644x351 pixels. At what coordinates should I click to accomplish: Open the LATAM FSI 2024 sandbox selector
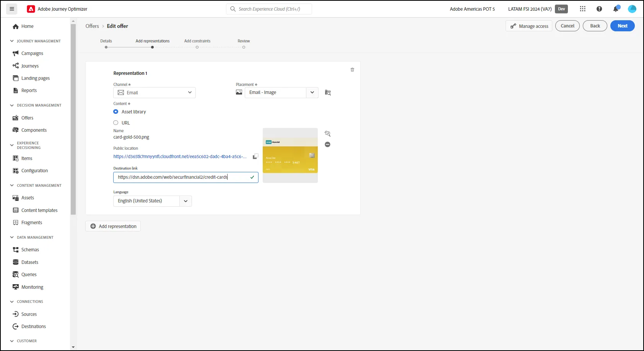[x=538, y=9]
